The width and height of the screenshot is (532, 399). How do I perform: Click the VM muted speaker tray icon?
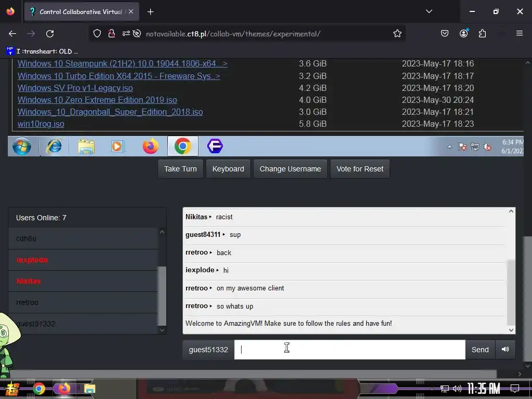point(487,147)
